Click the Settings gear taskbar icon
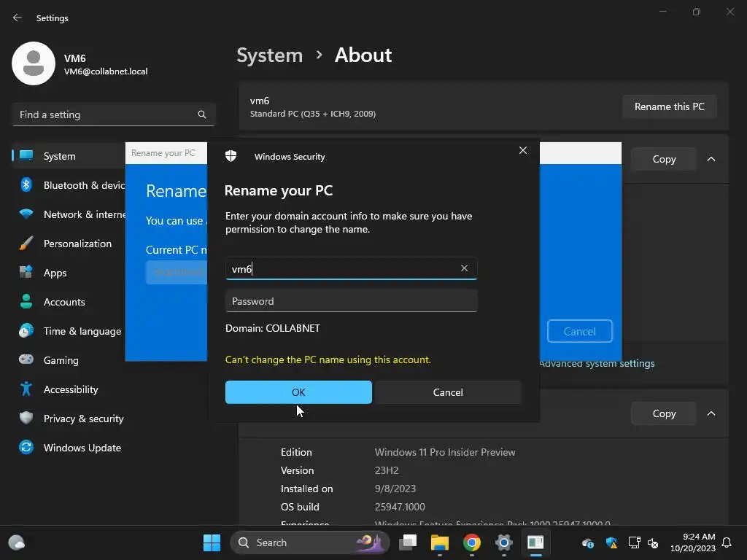This screenshot has height=560, width=747. [503, 542]
